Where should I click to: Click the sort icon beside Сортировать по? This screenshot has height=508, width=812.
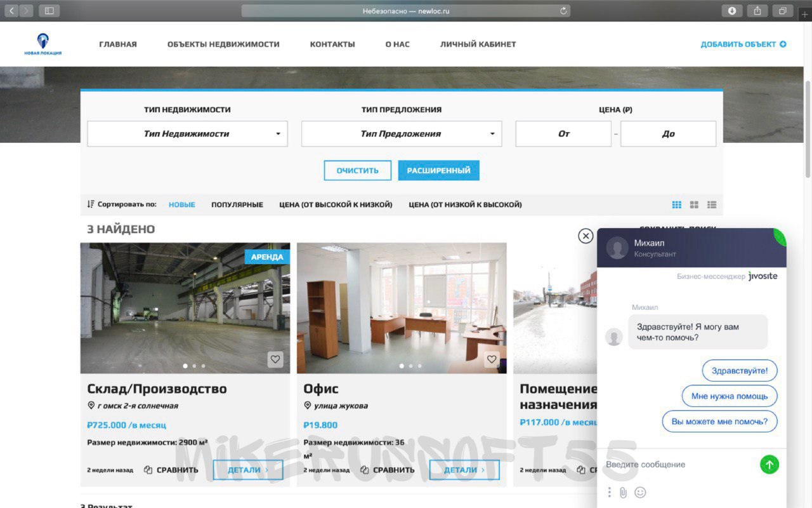tap(90, 204)
